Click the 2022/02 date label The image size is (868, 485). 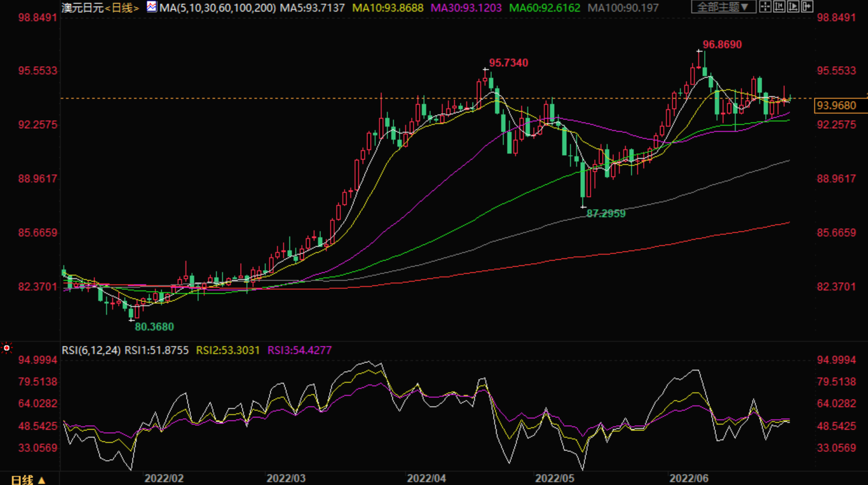(164, 479)
